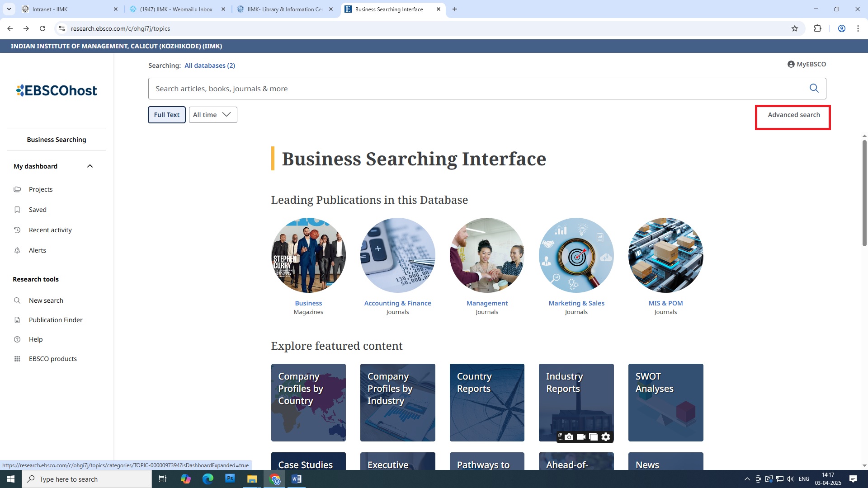Open the tab list dropdown arrow
Screen dimensions: 868x488
pyautogui.click(x=9, y=9)
